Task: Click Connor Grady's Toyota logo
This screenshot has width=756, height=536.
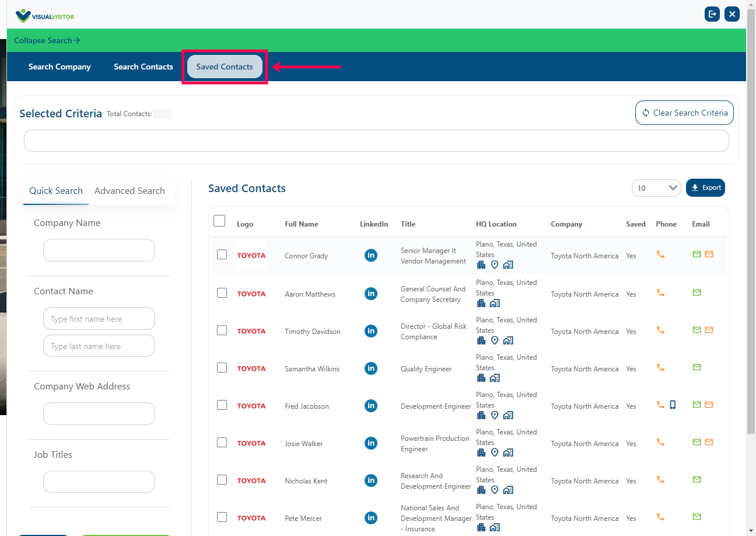Action: coord(251,256)
